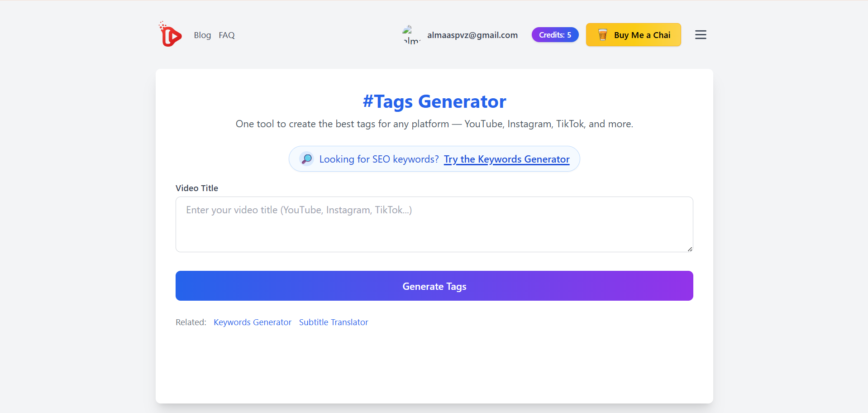Click the almaaspvz@gmail.com account email

coord(472,34)
